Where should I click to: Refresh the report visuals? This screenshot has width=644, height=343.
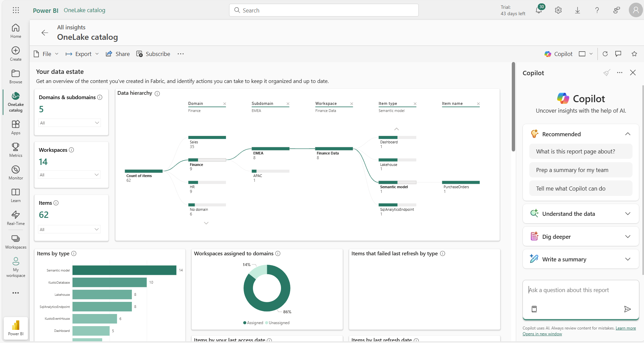tap(605, 54)
